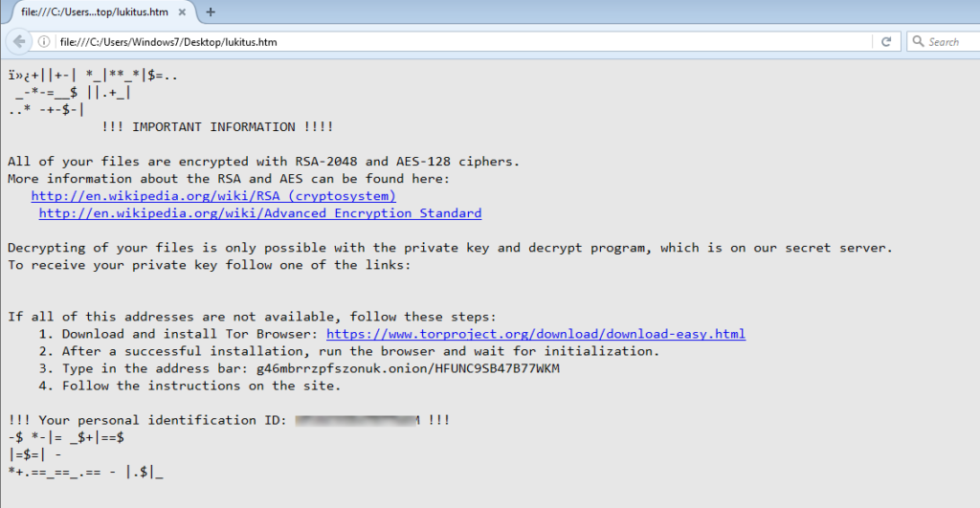Click the magnifier icon in the Search box
The width and height of the screenshot is (980, 508).
coord(918,41)
